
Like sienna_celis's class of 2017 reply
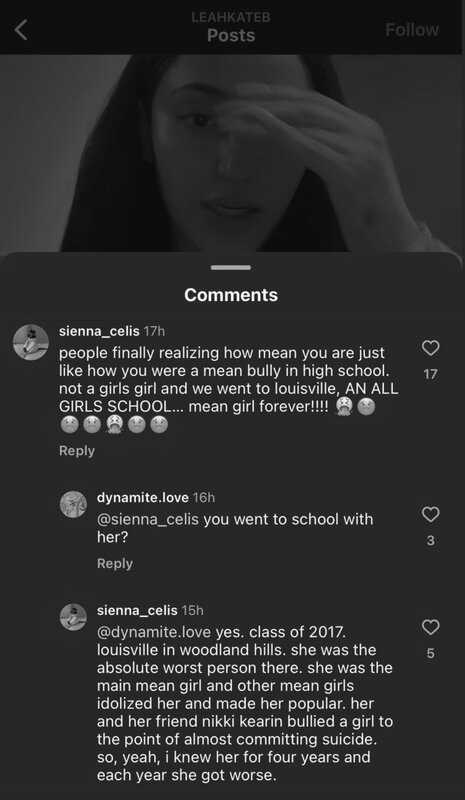pos(430,627)
